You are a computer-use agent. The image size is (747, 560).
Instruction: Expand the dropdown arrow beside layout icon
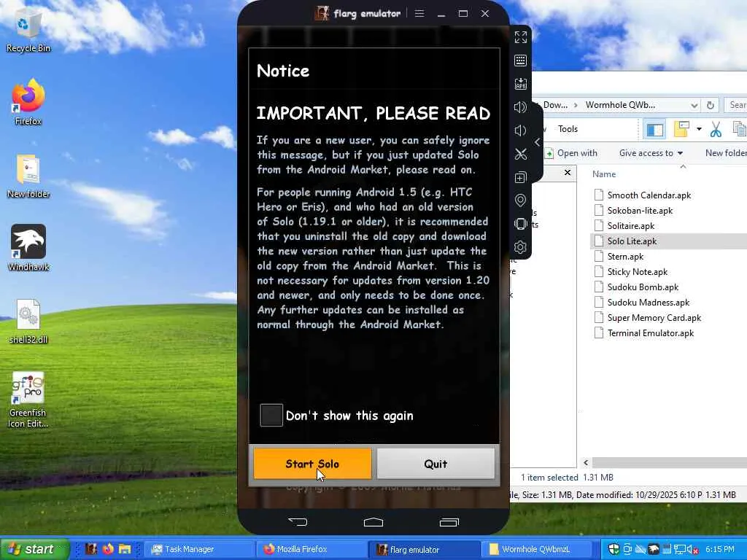tap(699, 129)
